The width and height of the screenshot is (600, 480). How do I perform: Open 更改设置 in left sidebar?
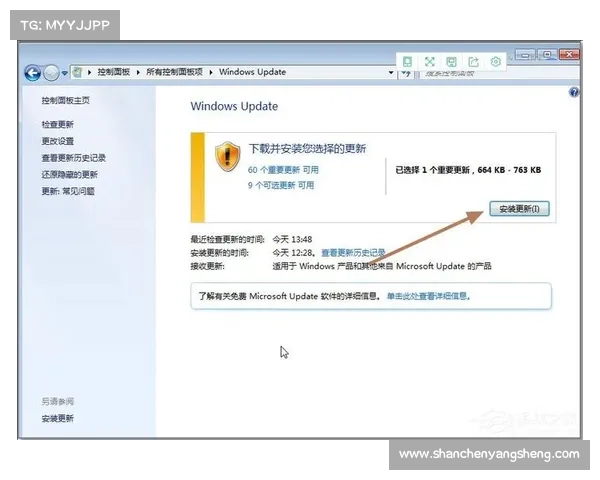pos(57,141)
